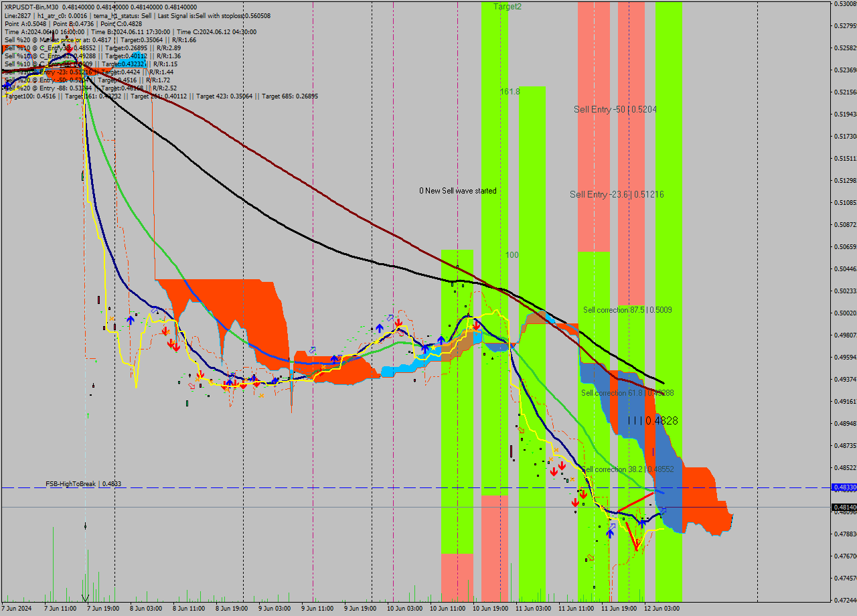Screen dimensions: 857x616
Task: Select the 'Target100: 0.4516' targets summary line
Action: click(161, 96)
